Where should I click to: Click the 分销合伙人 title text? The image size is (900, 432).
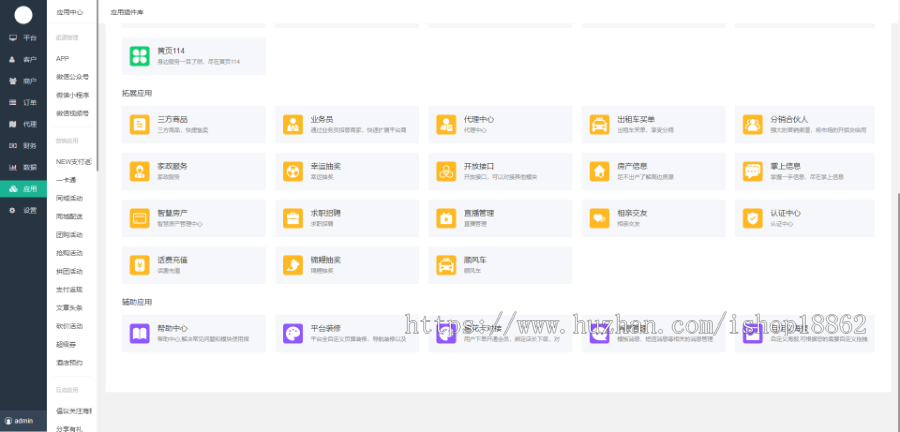pos(789,120)
